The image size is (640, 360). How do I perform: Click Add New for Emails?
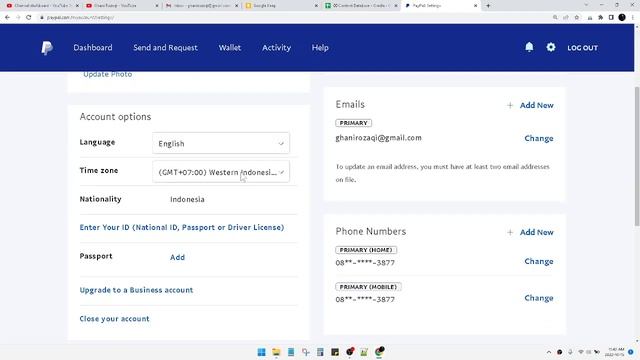coord(536,105)
